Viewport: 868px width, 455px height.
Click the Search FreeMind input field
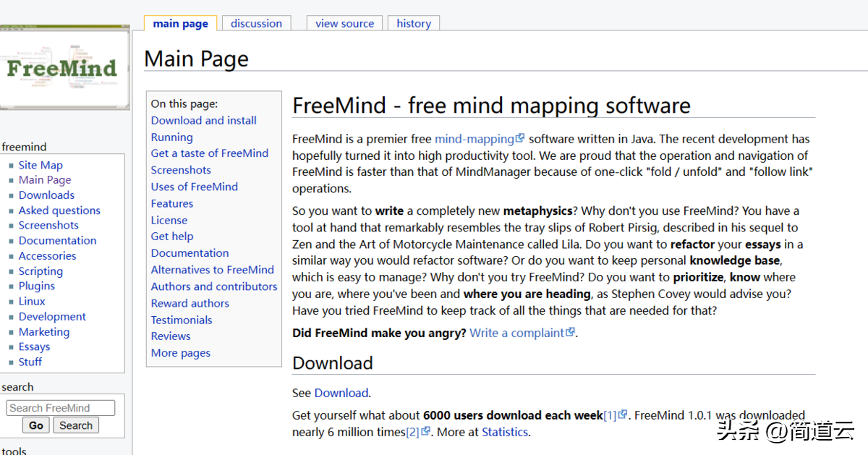coord(61,408)
